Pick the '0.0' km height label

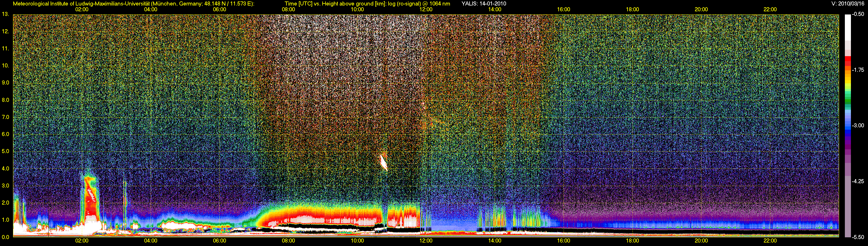coord(5,237)
